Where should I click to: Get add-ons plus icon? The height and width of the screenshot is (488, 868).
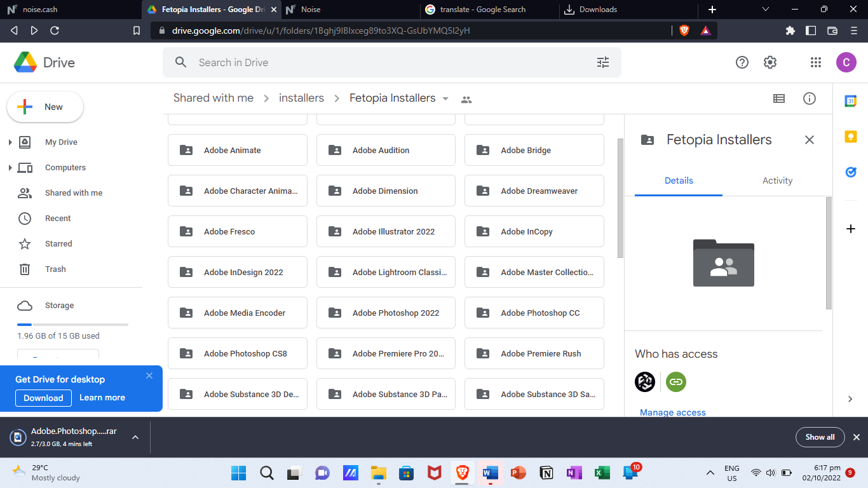click(x=851, y=229)
